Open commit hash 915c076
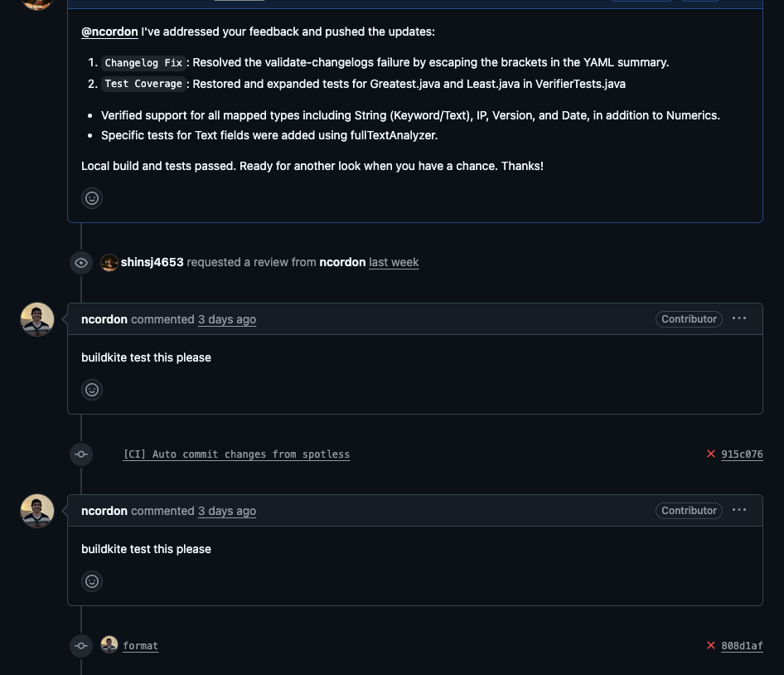Image resolution: width=784 pixels, height=675 pixels. (x=742, y=454)
